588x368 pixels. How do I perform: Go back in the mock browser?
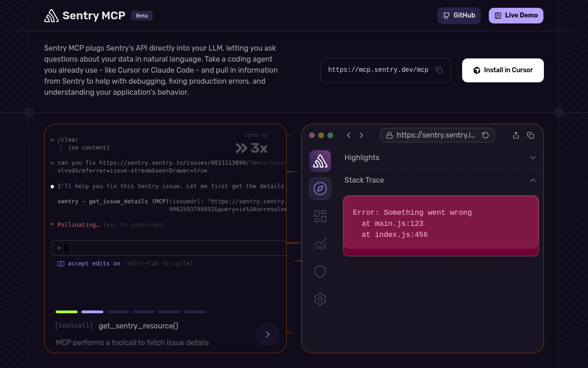[x=349, y=135]
